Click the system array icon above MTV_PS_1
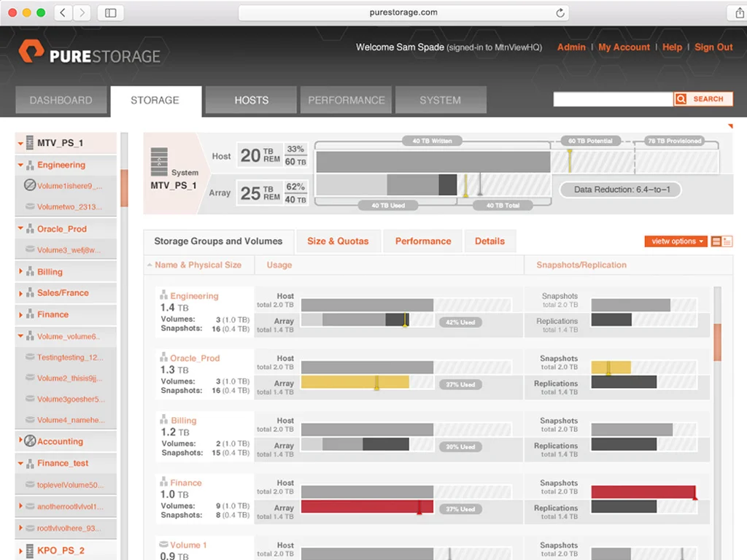 [x=159, y=162]
